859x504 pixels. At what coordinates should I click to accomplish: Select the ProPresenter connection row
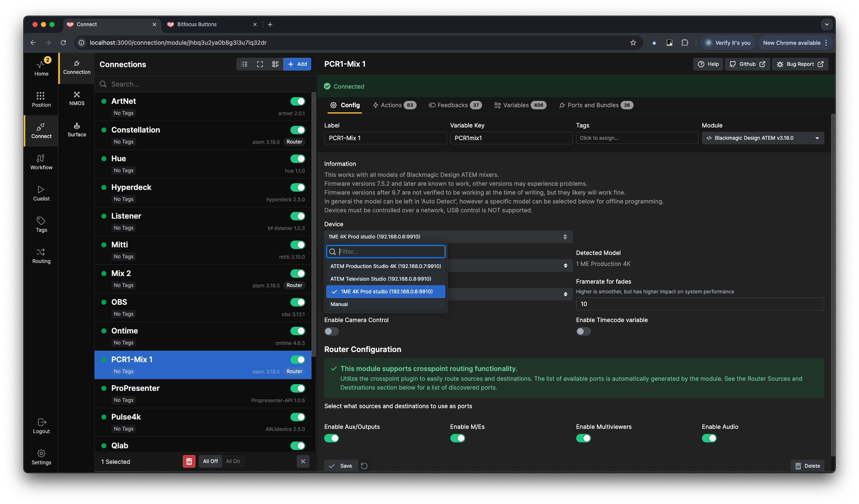coord(203,393)
